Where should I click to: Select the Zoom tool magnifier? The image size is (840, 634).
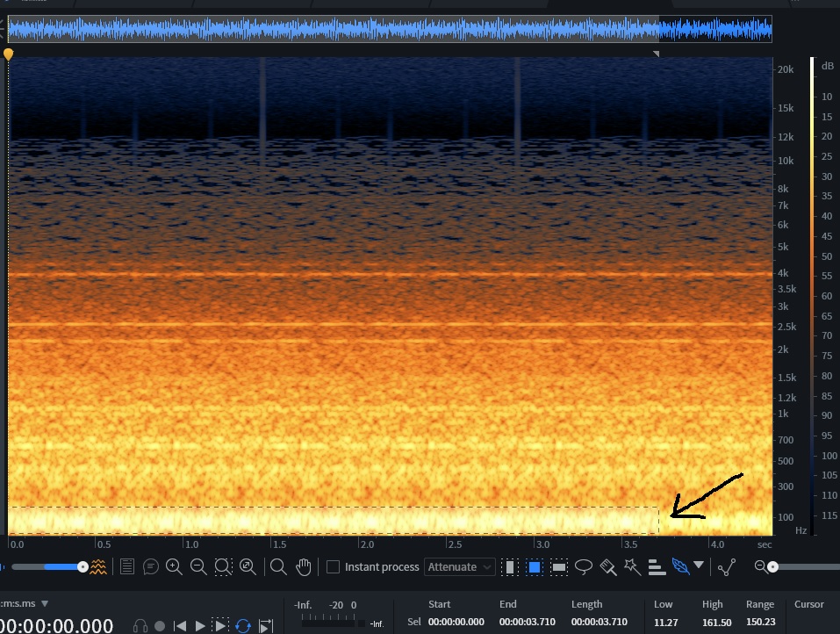click(x=278, y=566)
